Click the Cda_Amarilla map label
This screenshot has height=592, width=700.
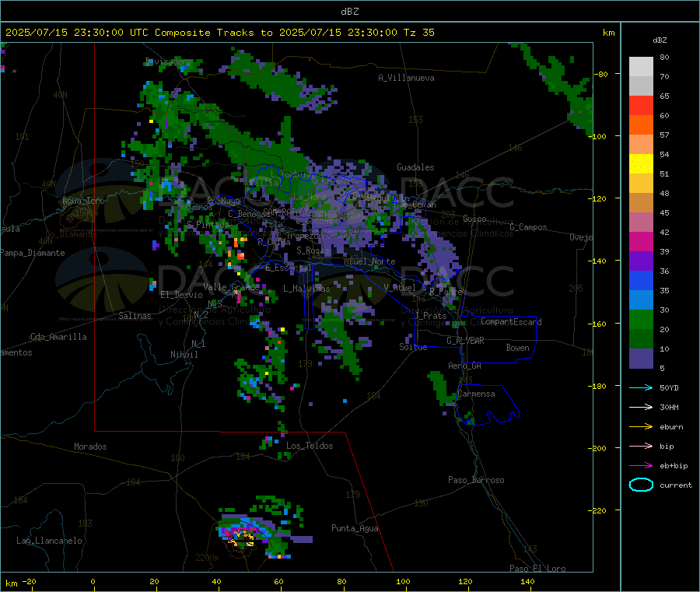58,337
